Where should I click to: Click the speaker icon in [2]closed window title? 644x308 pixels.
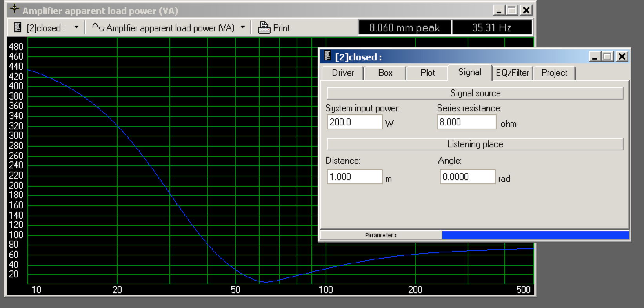(327, 56)
